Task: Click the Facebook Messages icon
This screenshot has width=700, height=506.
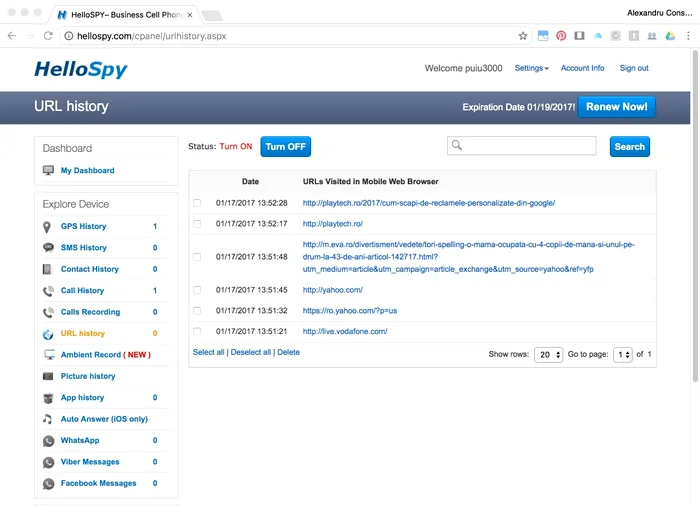Action: 48,484
